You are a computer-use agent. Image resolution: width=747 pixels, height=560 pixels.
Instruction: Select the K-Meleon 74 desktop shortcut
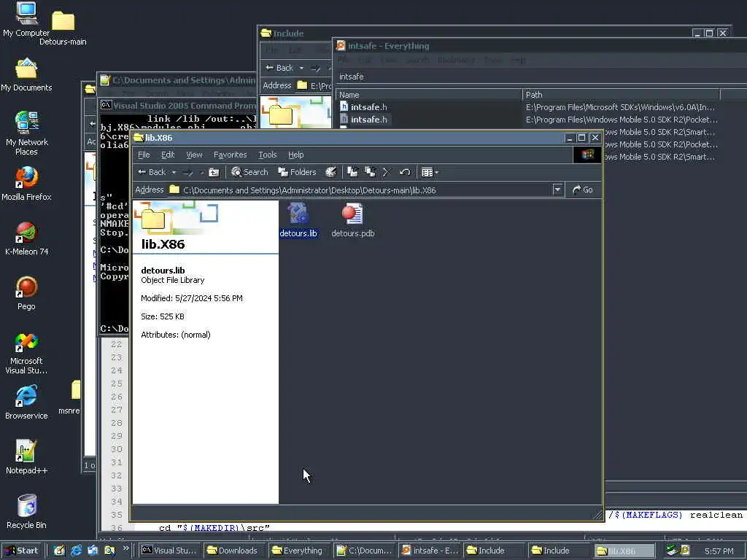pyautogui.click(x=26, y=238)
